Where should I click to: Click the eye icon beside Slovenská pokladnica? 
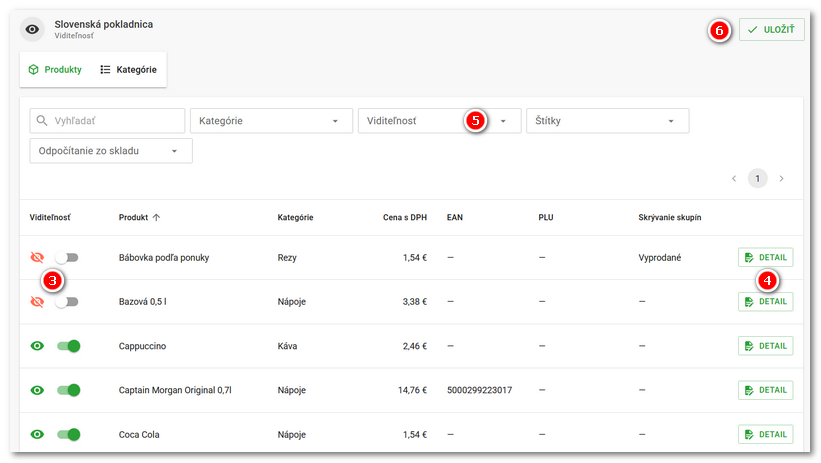pyautogui.click(x=32, y=29)
